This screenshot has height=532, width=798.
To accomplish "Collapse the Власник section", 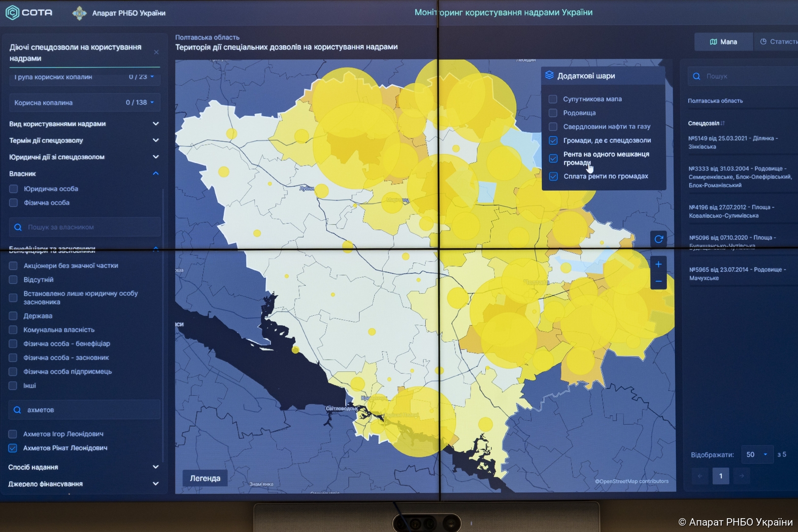I will pyautogui.click(x=156, y=173).
